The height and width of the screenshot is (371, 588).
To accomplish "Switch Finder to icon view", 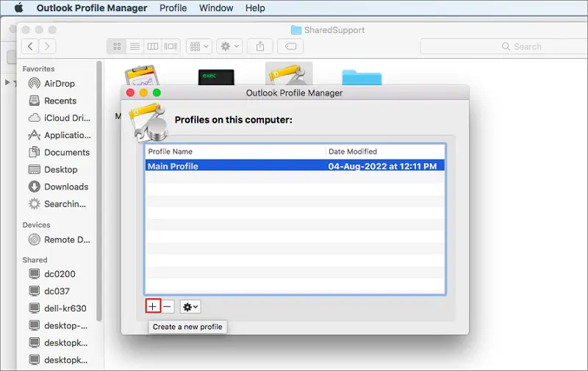I will [117, 46].
